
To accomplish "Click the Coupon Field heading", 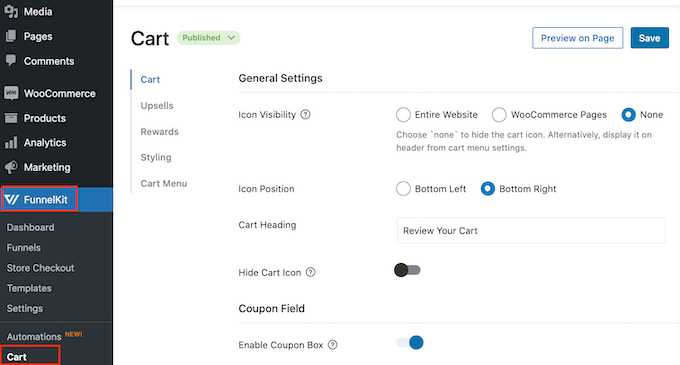I will [271, 308].
